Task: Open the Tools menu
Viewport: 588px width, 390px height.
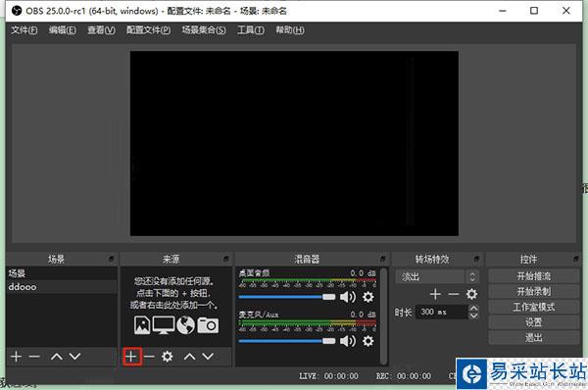Action: coord(251,30)
